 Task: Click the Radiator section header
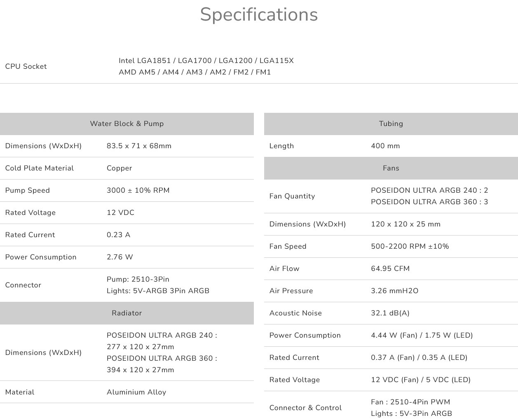point(127,313)
